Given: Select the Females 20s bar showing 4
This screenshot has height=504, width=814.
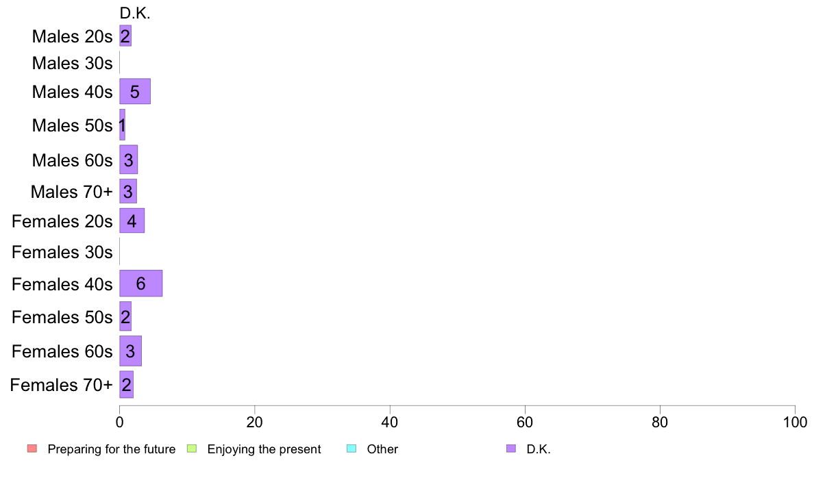Looking at the screenshot, I should coord(132,220).
